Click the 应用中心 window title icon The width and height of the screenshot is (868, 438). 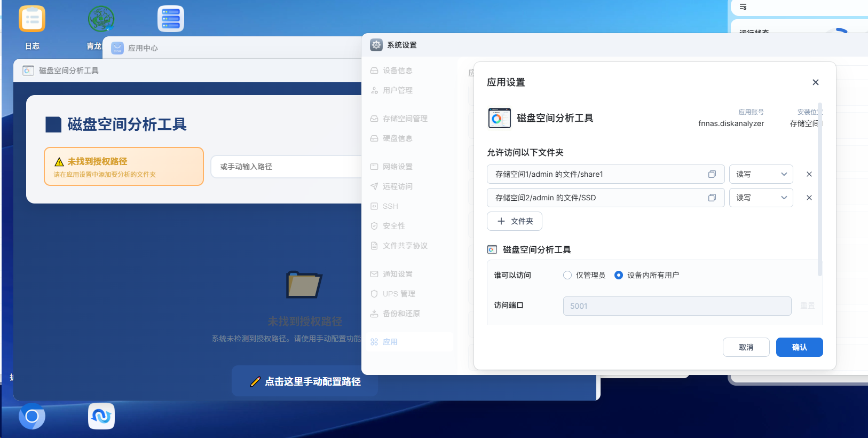point(117,48)
